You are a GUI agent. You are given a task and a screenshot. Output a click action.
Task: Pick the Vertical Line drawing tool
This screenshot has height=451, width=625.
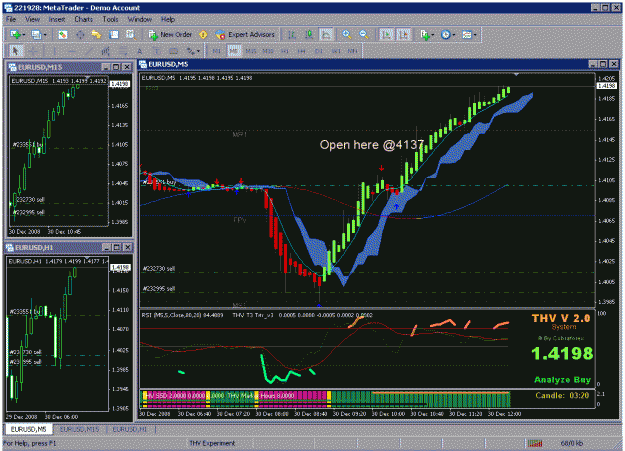coord(55,51)
